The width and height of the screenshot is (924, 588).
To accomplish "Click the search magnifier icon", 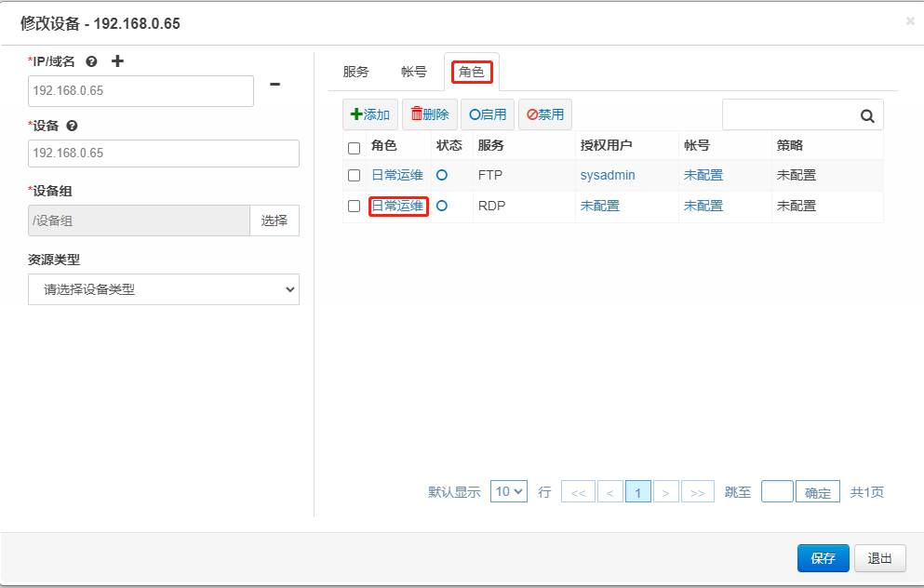I will tap(867, 115).
